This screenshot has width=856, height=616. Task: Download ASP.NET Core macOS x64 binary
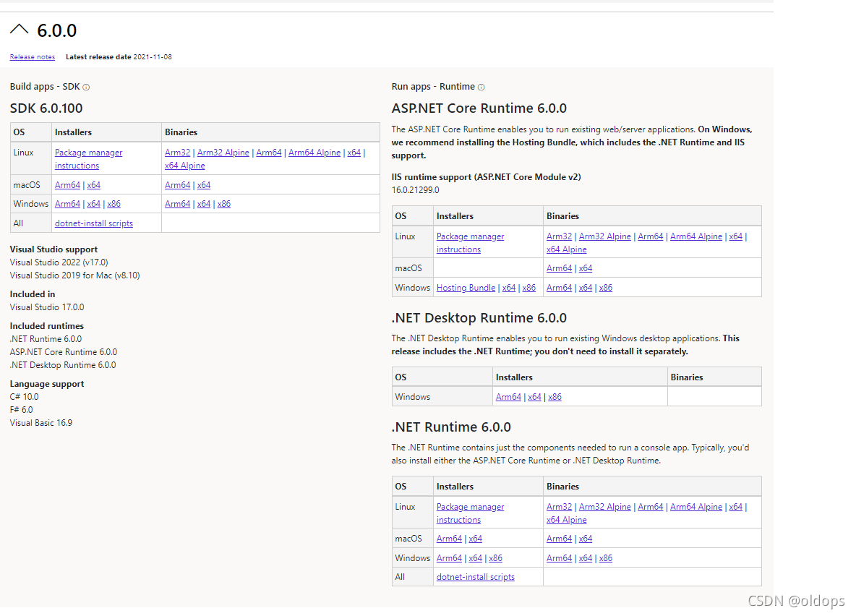[x=585, y=268]
